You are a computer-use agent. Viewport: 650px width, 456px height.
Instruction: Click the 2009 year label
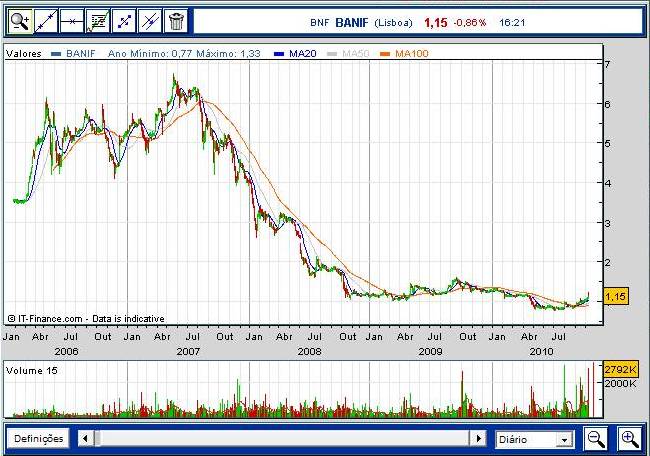tap(430, 352)
